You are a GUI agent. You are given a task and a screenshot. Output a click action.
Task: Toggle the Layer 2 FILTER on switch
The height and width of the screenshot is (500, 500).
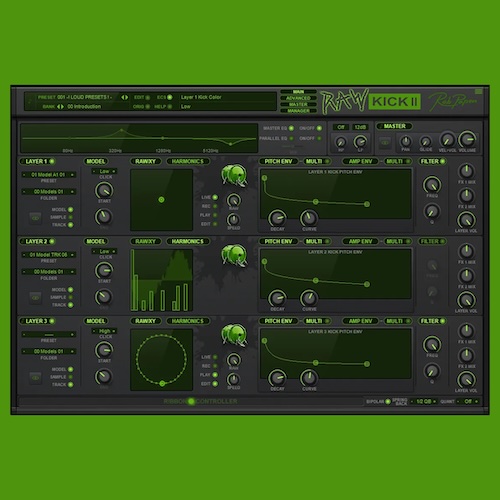click(442, 241)
